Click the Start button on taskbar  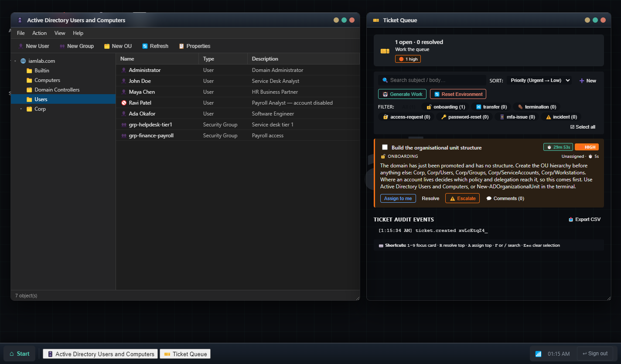coord(20,354)
